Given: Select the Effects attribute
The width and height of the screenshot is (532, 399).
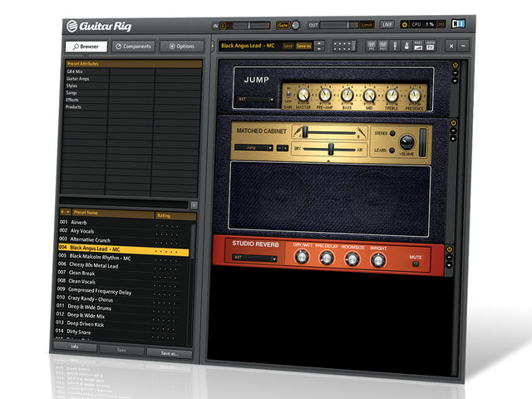Looking at the screenshot, I should (x=72, y=100).
